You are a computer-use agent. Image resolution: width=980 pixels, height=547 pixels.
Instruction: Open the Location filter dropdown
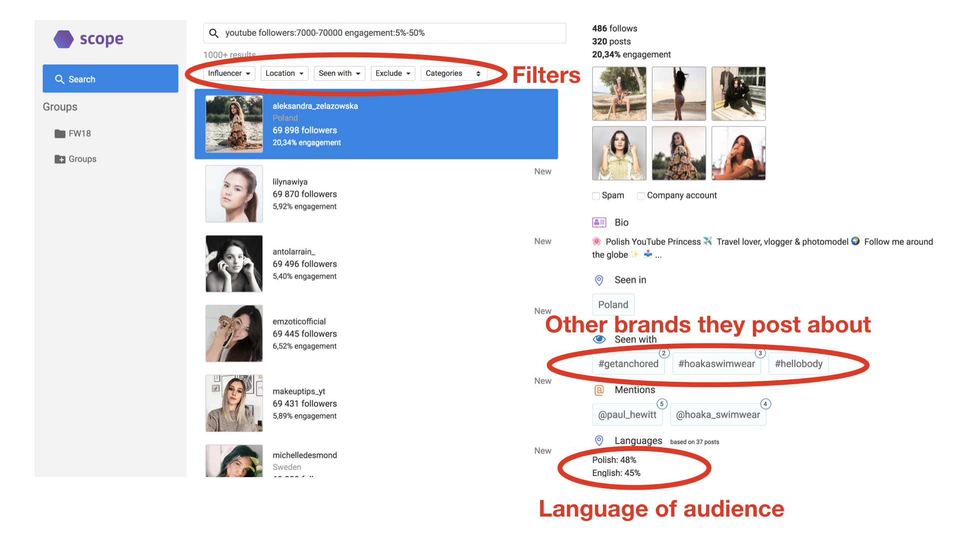[x=284, y=73]
